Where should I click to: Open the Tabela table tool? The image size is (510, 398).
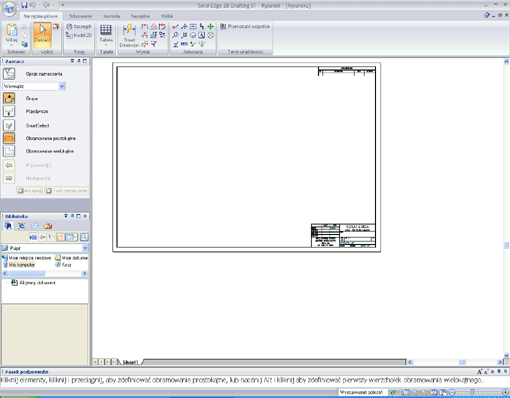click(106, 35)
